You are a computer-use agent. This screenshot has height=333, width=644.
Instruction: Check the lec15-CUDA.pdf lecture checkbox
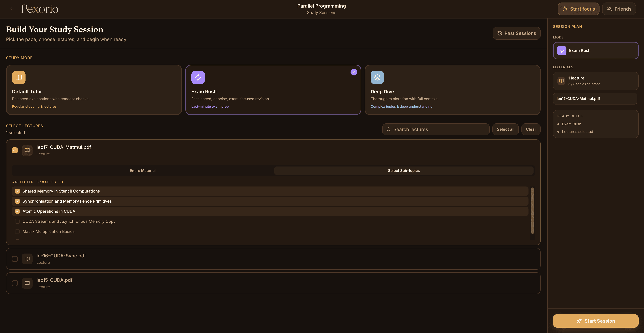tap(15, 283)
